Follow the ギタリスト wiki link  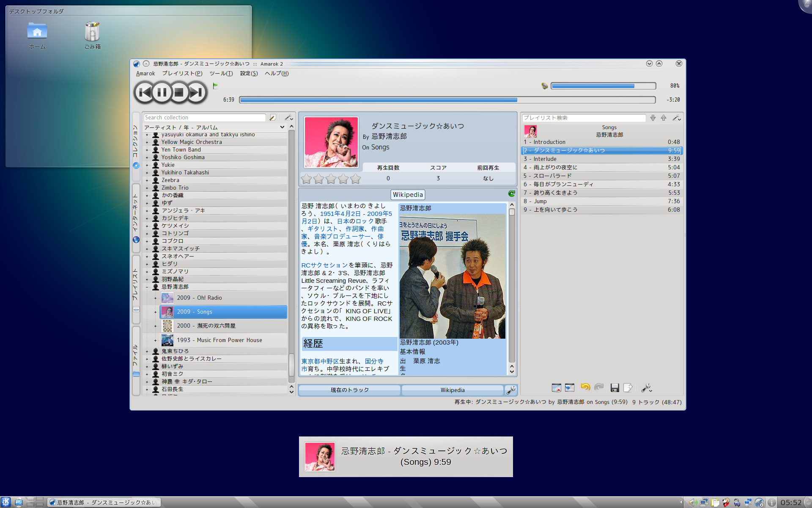coord(323,229)
